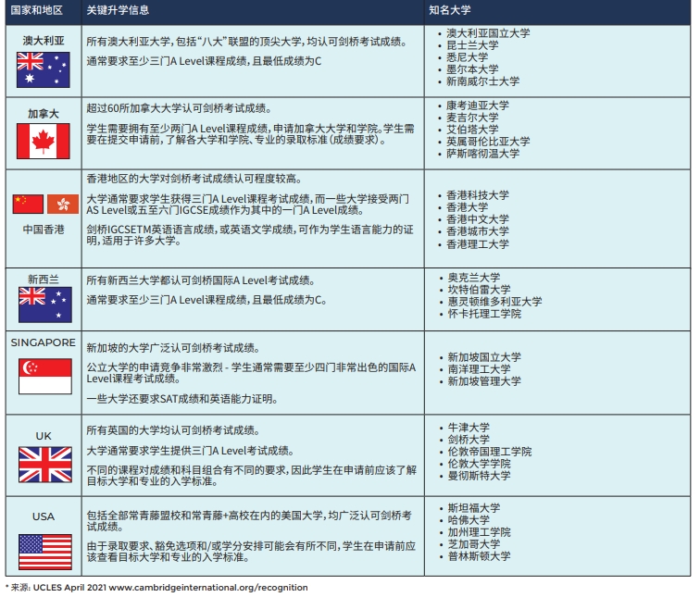This screenshot has width=700, height=597.
Task: Select the Hong Kong regional flag
Action: (62, 204)
